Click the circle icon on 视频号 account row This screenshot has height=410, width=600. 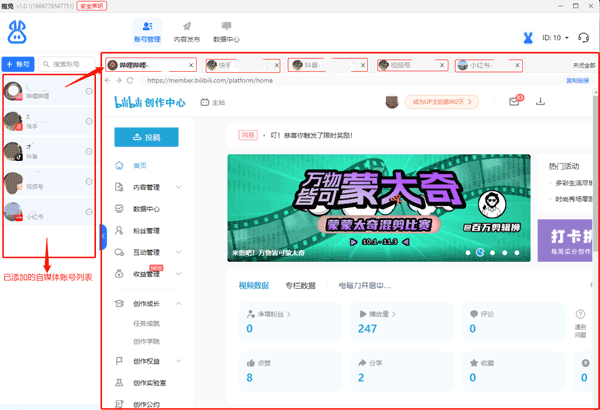pyautogui.click(x=89, y=181)
